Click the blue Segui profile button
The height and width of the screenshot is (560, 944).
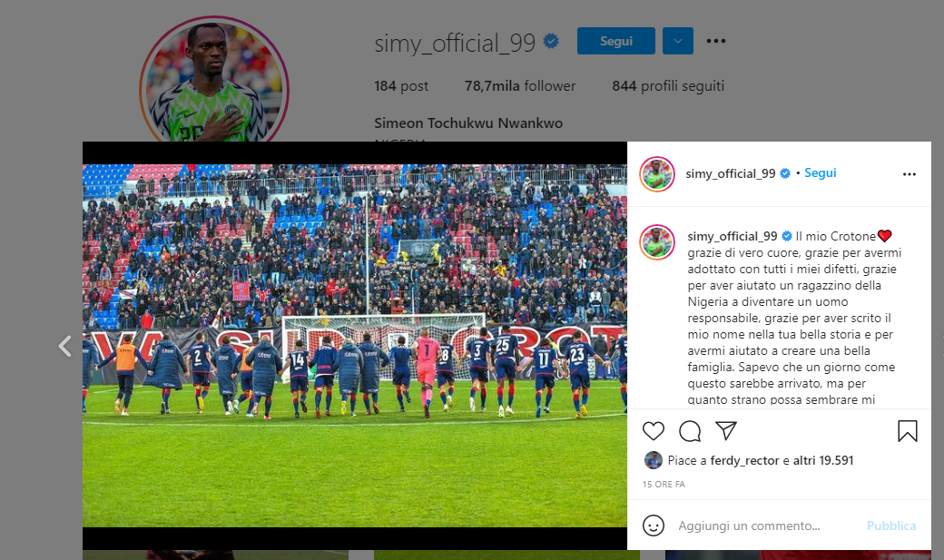tap(616, 41)
